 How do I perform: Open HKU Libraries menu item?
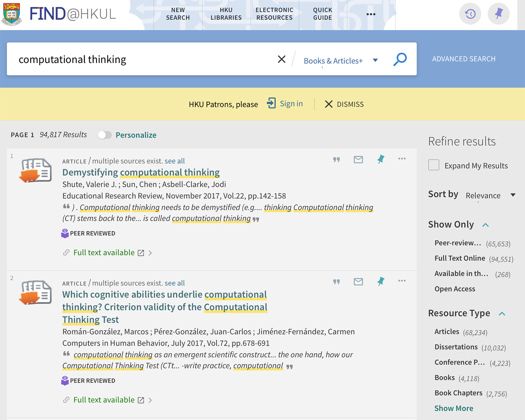[226, 14]
